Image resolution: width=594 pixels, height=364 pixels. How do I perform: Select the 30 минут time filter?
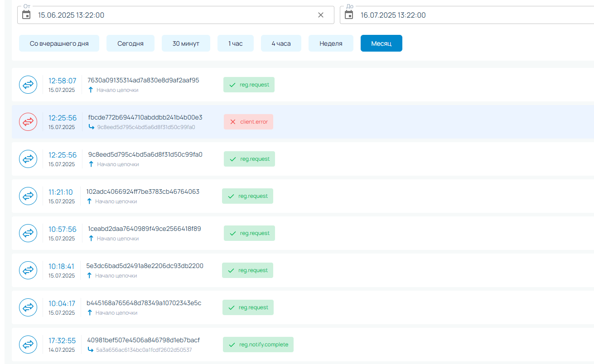[186, 43]
